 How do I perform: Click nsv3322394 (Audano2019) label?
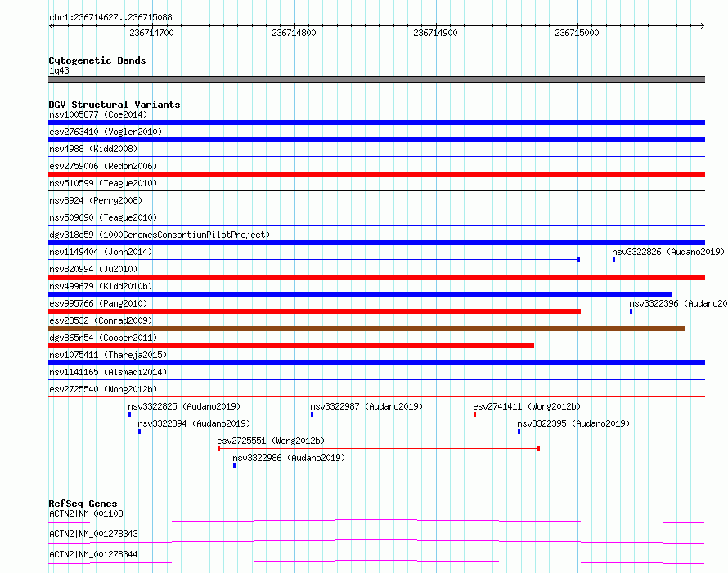[194, 423]
